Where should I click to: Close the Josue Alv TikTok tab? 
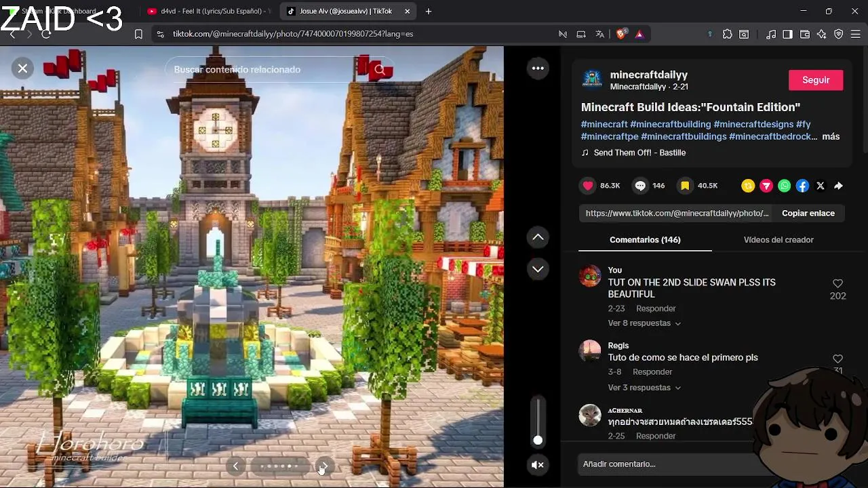coord(407,12)
